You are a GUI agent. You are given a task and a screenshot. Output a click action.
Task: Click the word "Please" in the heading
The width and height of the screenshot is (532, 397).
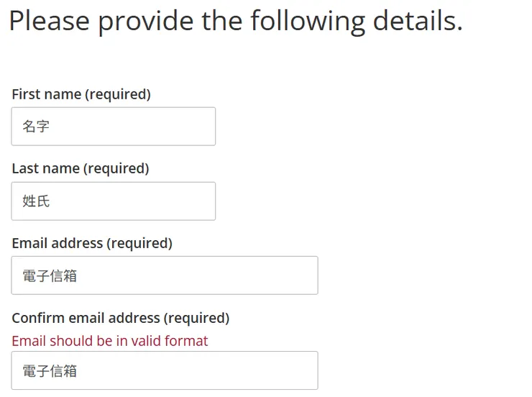point(49,21)
